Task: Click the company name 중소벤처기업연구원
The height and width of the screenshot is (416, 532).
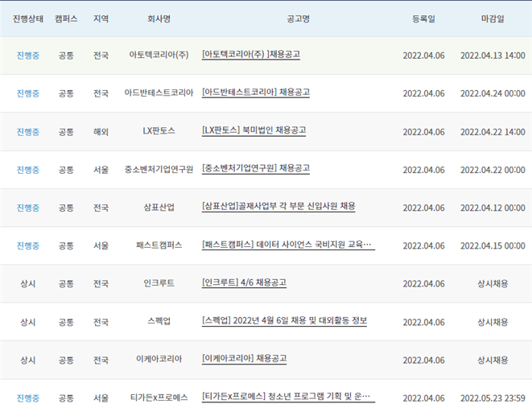Action: pos(159,169)
